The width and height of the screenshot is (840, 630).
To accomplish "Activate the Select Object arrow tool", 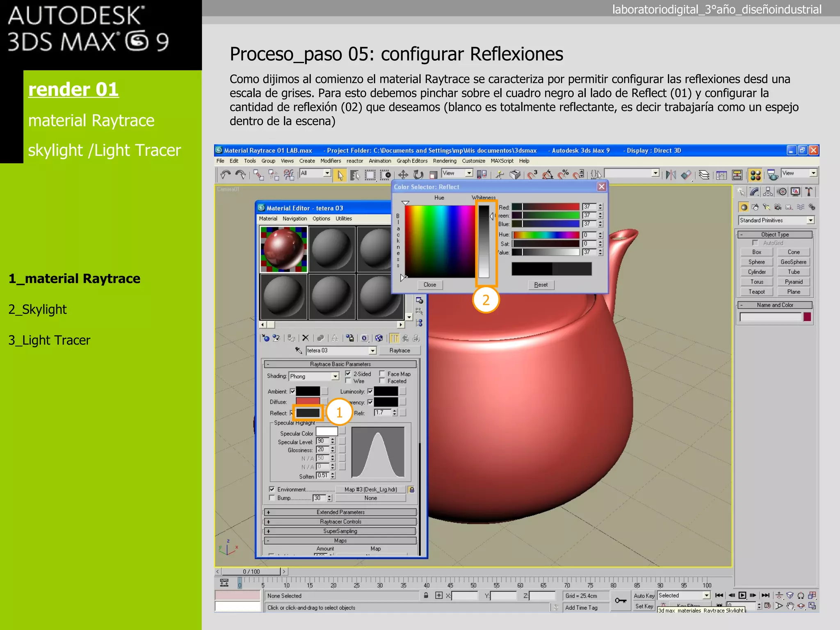I will pyautogui.click(x=340, y=175).
